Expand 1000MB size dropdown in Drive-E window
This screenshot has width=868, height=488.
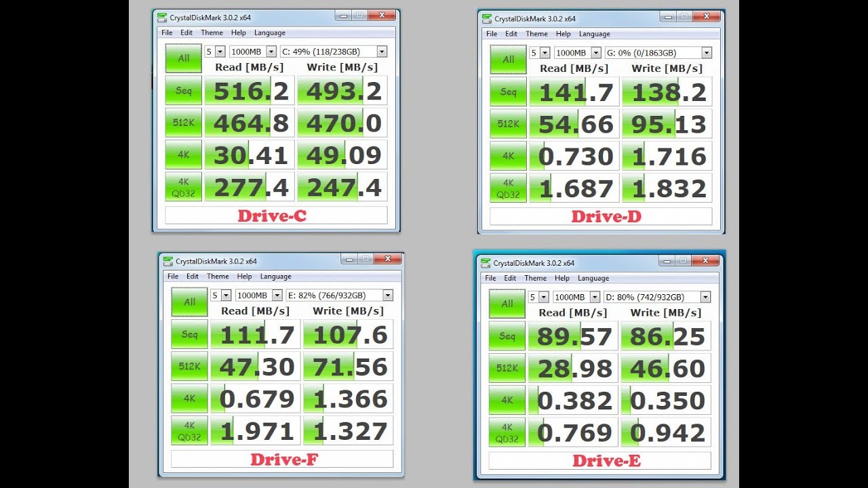pyautogui.click(x=577, y=297)
